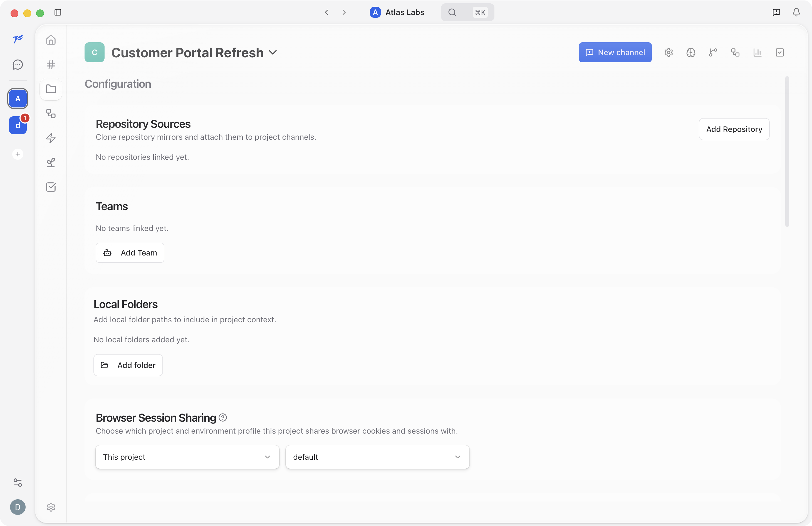Open settings gear at sidebar bottom
This screenshot has width=812, height=526.
51,507
